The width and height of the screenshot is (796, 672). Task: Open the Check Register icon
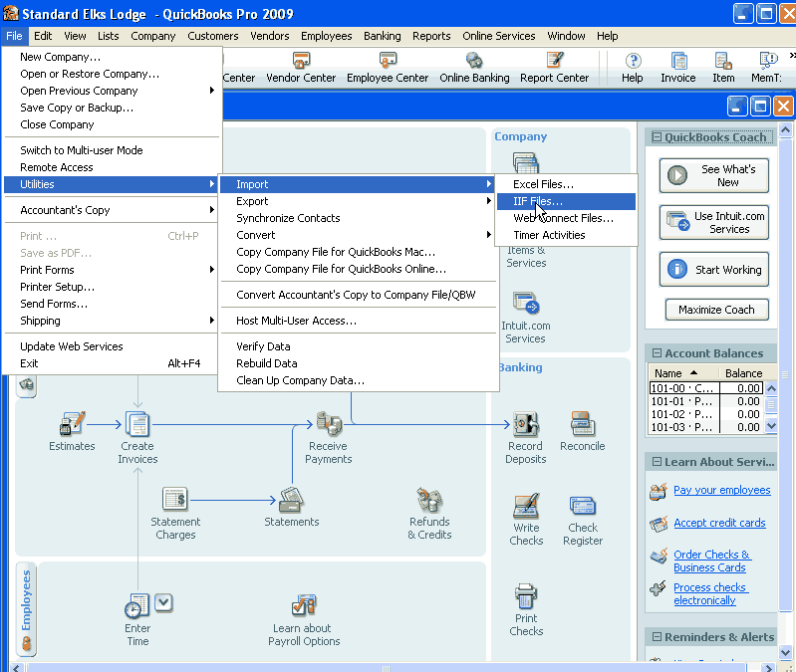coord(583,506)
